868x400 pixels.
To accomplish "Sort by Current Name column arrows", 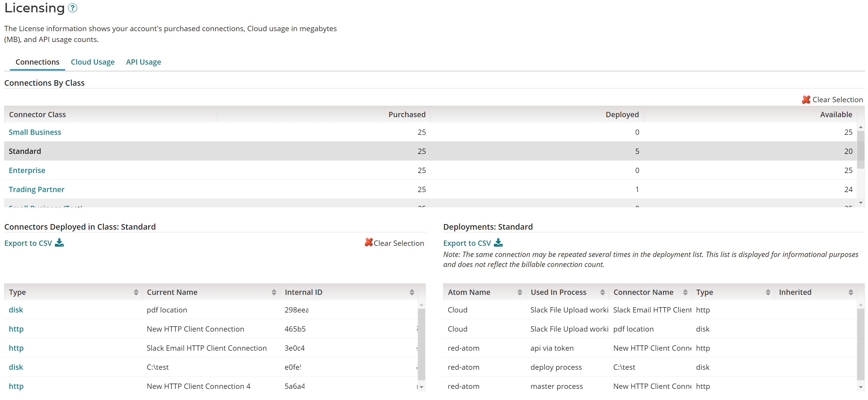I will (273, 293).
